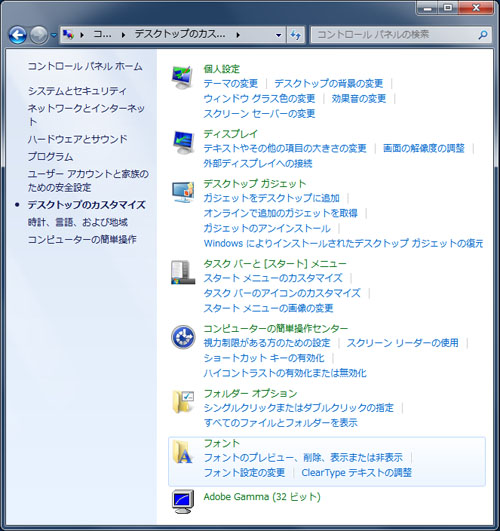This screenshot has height=531, width=500.
Task: Click the ClearType テキストの調整 link
Action: [x=356, y=472]
